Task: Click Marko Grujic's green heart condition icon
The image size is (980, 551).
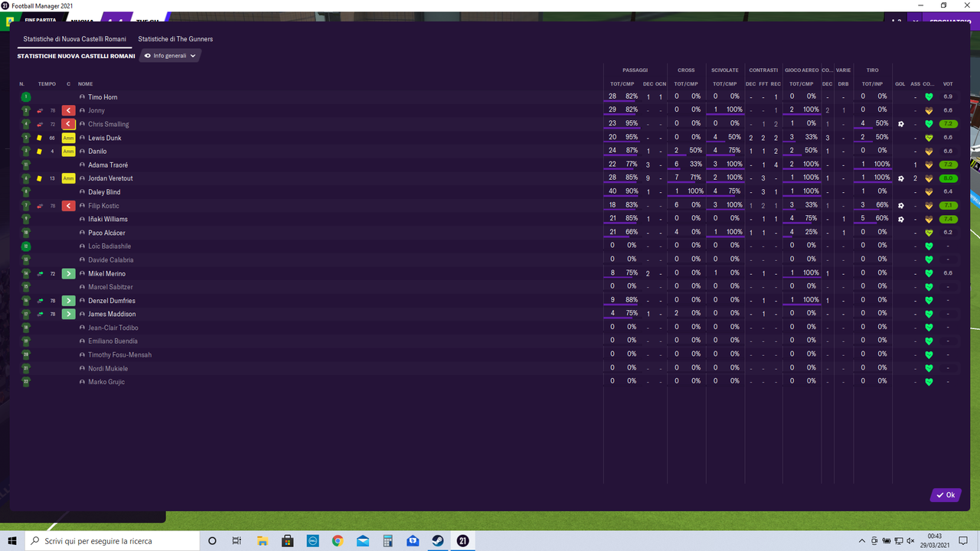Action: tap(929, 382)
